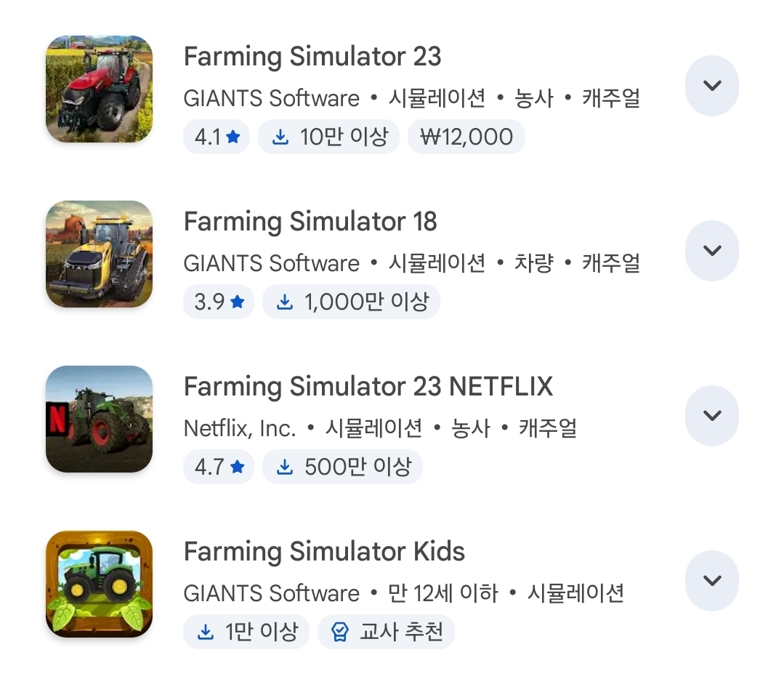Click the 500만 이상 downloads chip
The width and height of the screenshot is (784, 687).
(343, 467)
